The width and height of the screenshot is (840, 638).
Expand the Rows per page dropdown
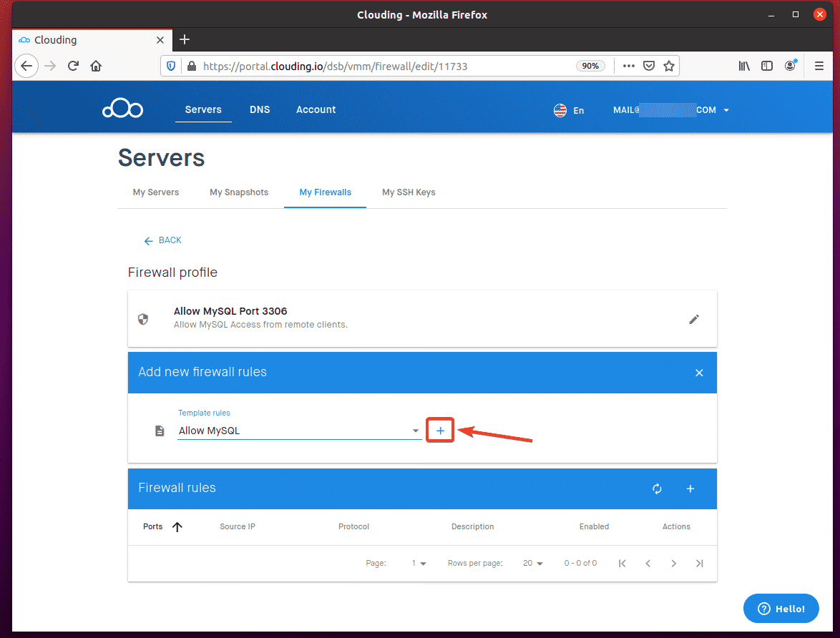click(x=532, y=564)
